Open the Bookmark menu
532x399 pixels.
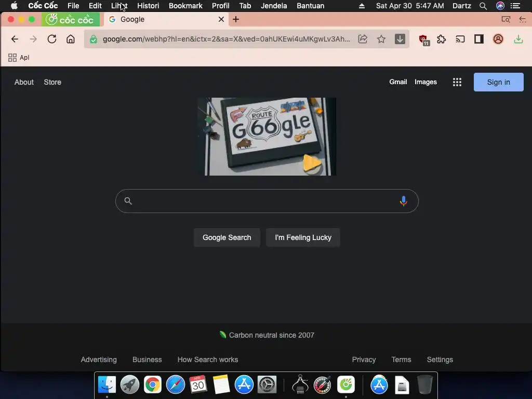tap(185, 6)
